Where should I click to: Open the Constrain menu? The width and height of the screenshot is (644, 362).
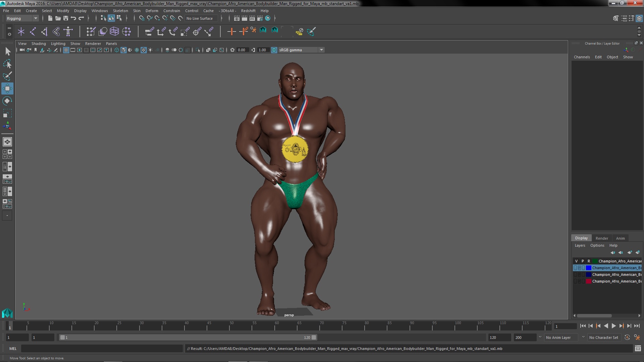pos(171,11)
